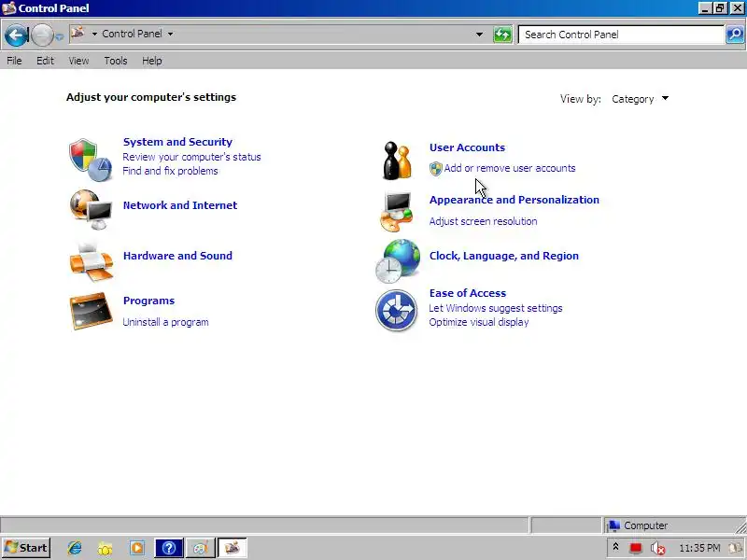Click the green Refresh button
The height and width of the screenshot is (560, 747).
pos(502,35)
